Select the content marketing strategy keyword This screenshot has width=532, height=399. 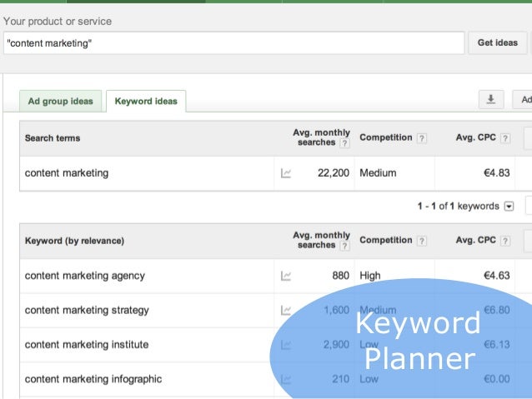[x=87, y=310]
